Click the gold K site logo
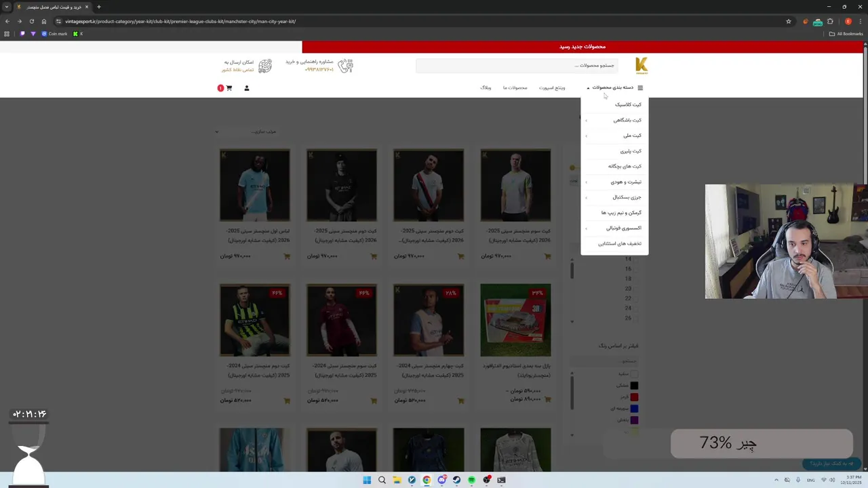Viewport: 868px width, 488px height. 642,66
